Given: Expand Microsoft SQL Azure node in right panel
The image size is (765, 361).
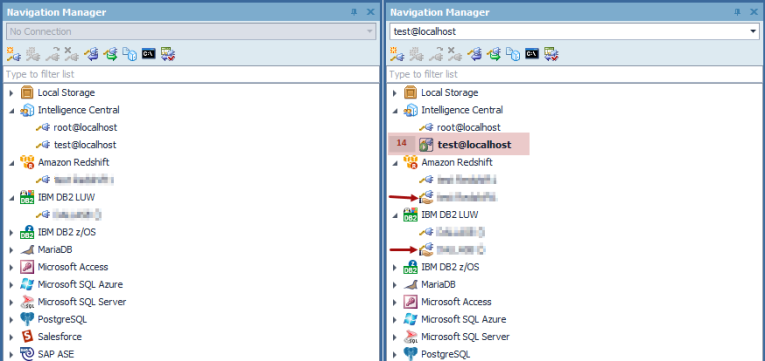Looking at the screenshot, I should tap(395, 320).
